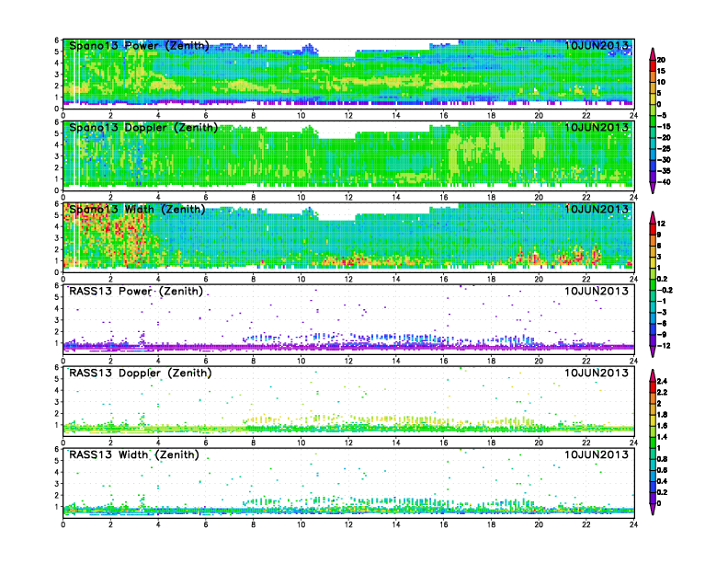Click the -35 label on the power colorbar
Screen dimensions: 728x563
tap(664, 171)
